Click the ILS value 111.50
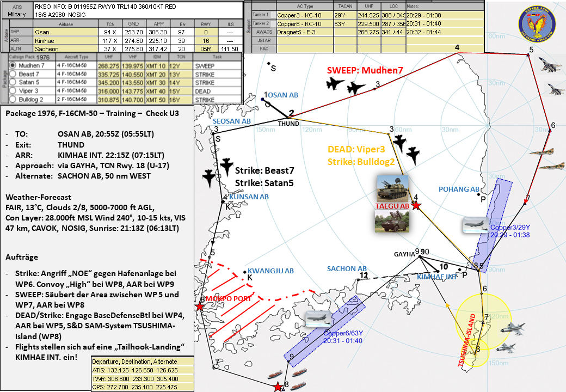The height and width of the screenshot is (392, 566). point(230,49)
